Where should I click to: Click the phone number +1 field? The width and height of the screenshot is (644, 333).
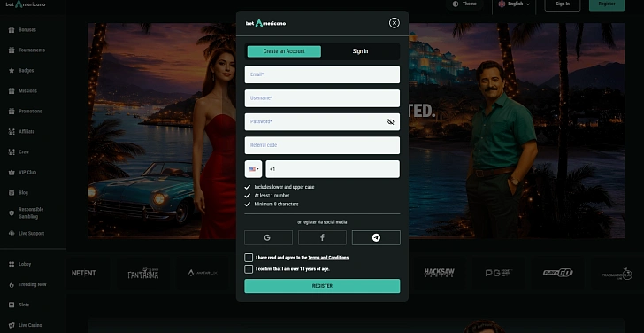tap(333, 169)
